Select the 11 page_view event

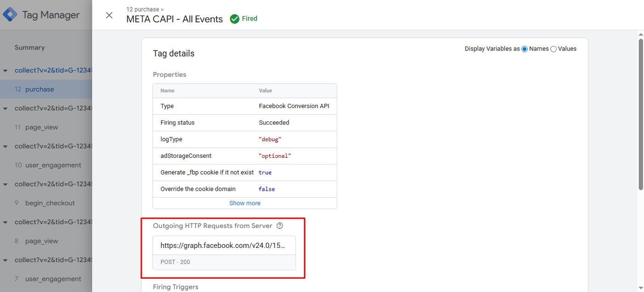pyautogui.click(x=46, y=127)
